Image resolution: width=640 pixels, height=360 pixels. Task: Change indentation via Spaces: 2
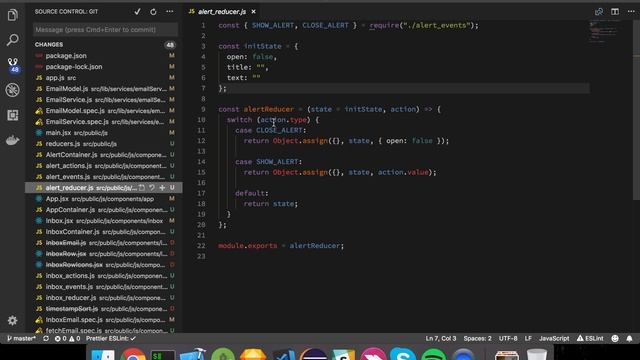point(478,338)
